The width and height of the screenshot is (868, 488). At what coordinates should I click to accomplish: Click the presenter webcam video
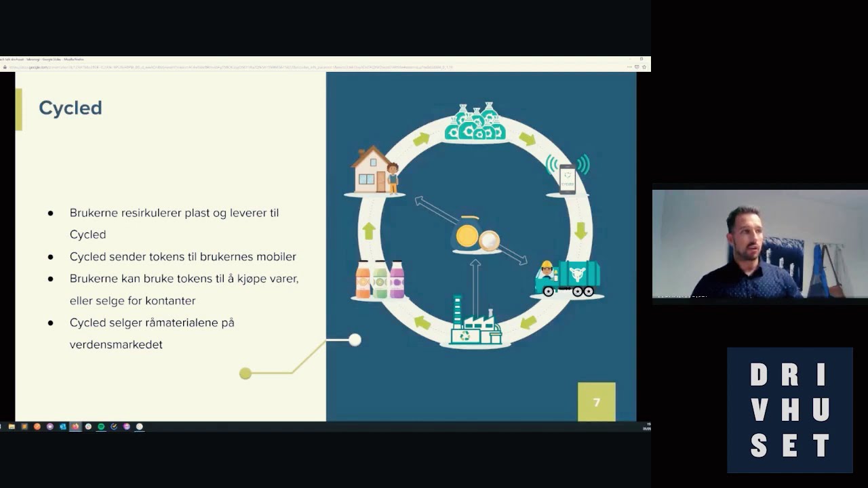click(759, 244)
